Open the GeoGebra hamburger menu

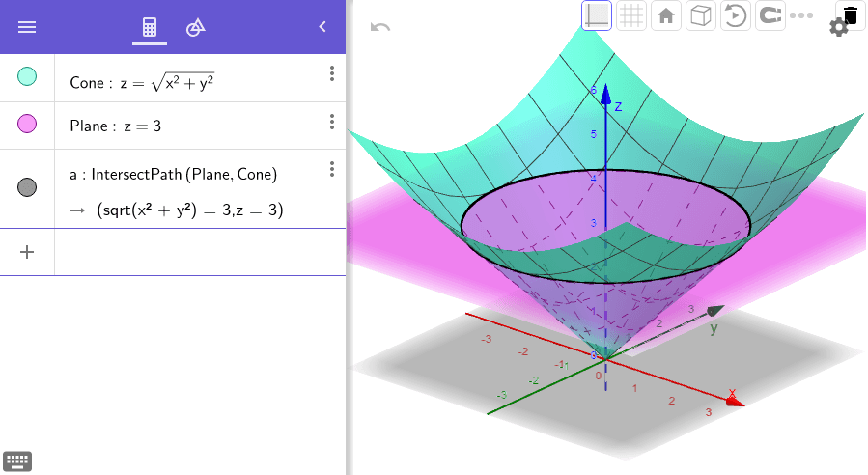27,27
